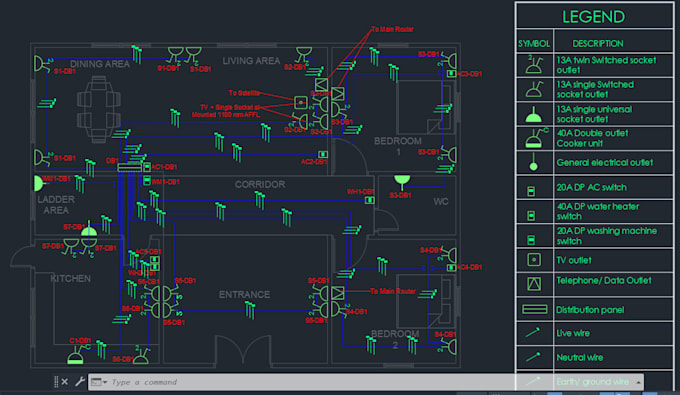Select 13A single universal socket legend symbol
680x395 pixels.
pyautogui.click(x=534, y=114)
